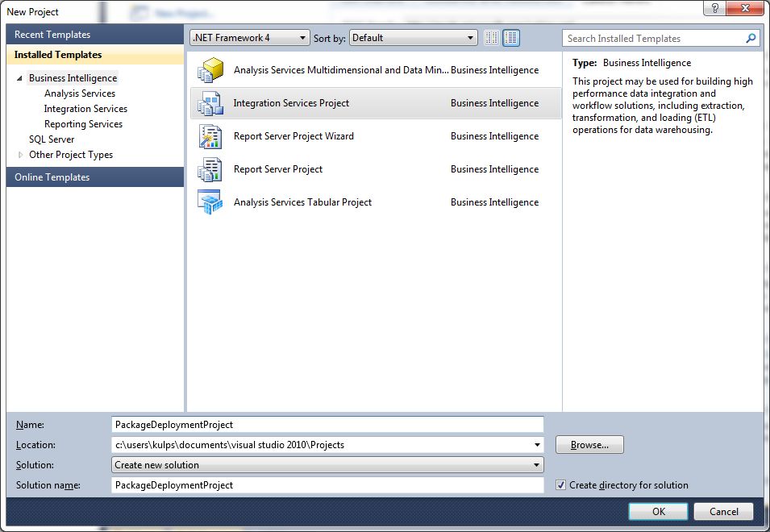The width and height of the screenshot is (770, 532).
Task: Select Report Server Project template name
Action: coord(278,168)
